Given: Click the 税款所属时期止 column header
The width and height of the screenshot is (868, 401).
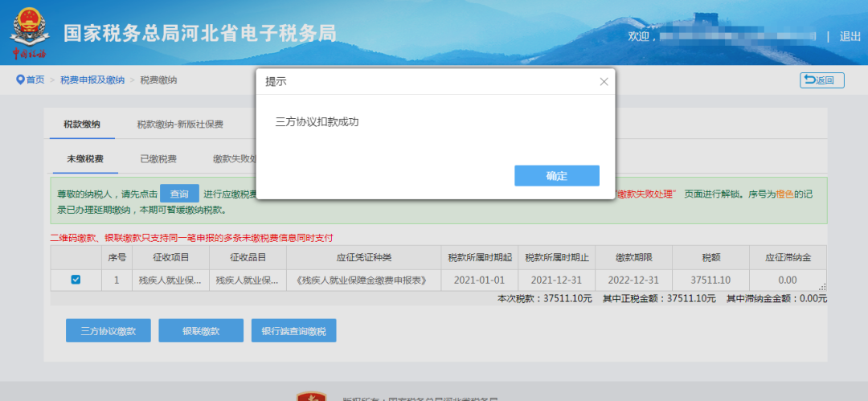Looking at the screenshot, I should [557, 257].
